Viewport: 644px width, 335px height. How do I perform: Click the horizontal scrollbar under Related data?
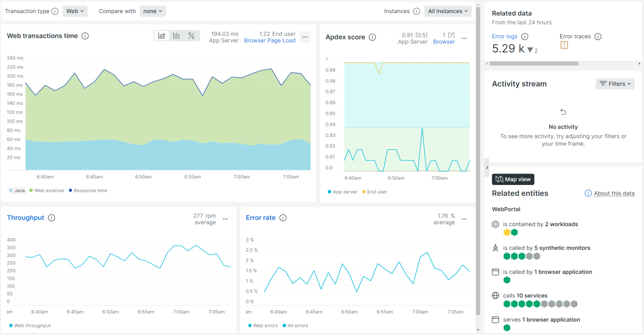click(533, 63)
